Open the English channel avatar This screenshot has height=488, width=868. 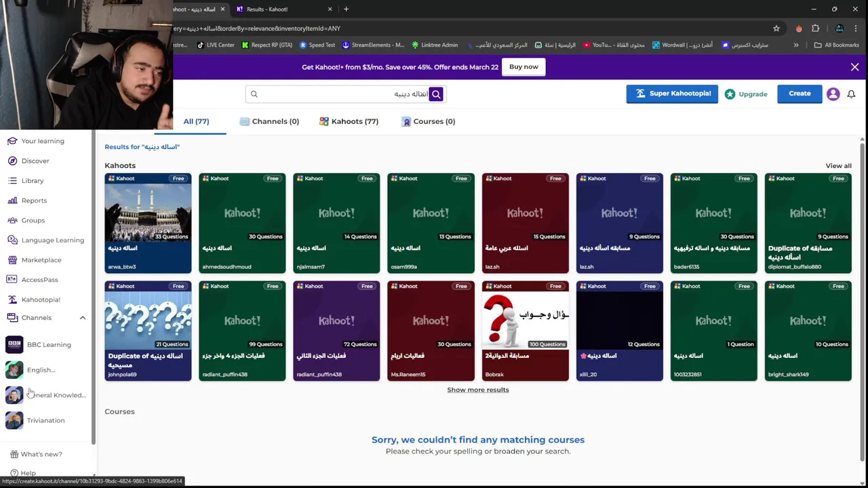pos(14,370)
